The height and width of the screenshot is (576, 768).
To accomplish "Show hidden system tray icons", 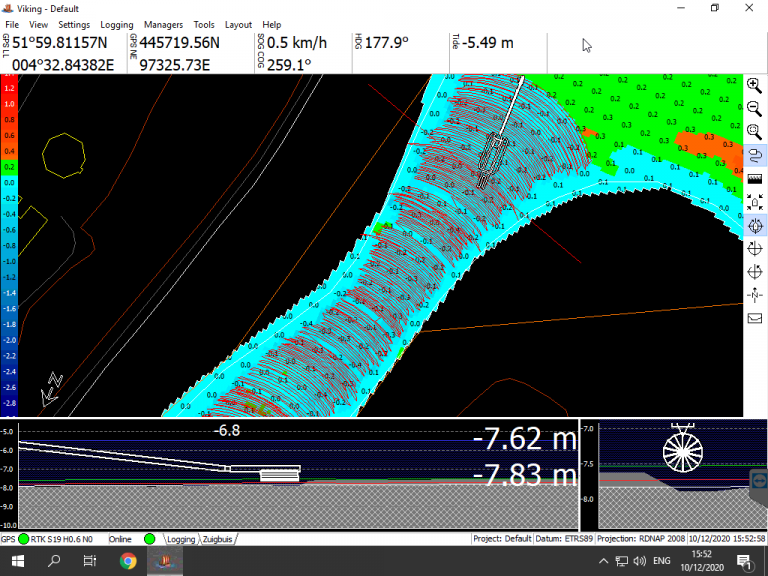I will 603,561.
